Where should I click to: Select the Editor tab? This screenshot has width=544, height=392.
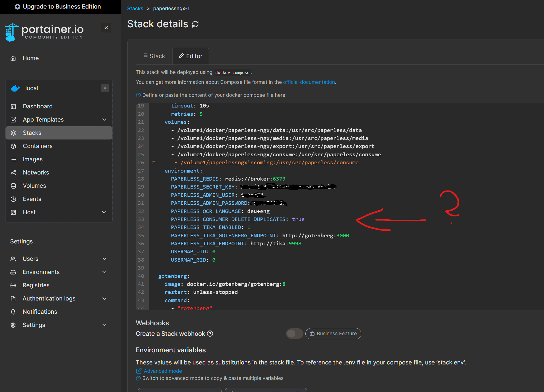[190, 56]
